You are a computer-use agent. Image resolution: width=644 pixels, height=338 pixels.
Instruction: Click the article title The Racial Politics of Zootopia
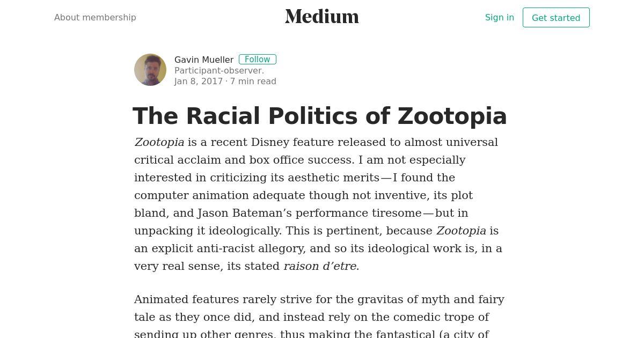320,116
